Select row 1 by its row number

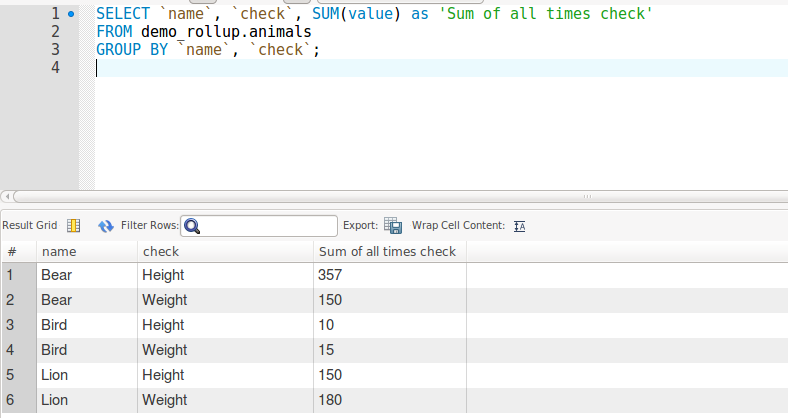[17, 275]
